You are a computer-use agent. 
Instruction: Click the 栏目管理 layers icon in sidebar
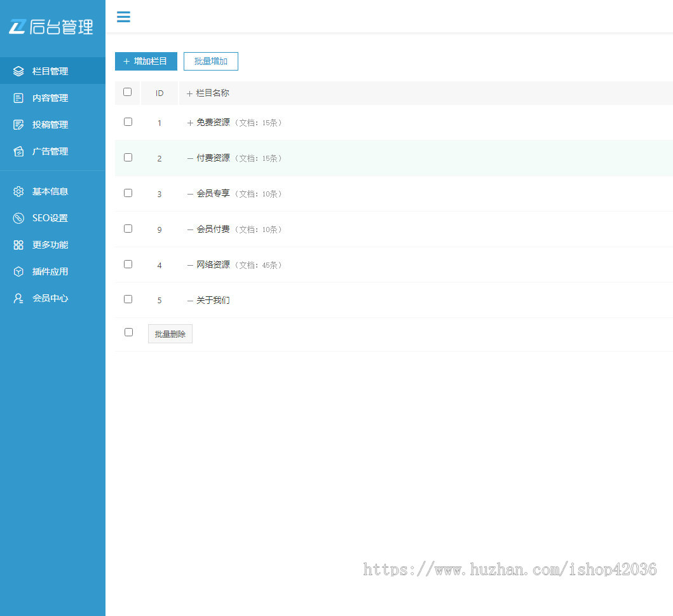[x=18, y=71]
